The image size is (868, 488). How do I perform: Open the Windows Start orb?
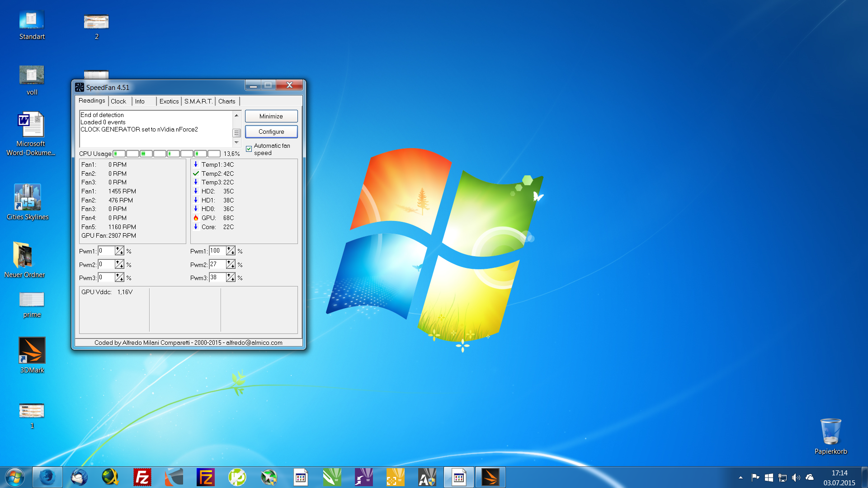click(x=15, y=477)
